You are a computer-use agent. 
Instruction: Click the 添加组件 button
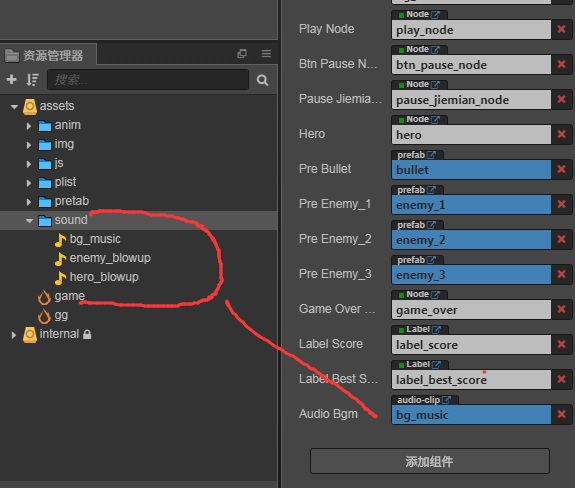429,461
